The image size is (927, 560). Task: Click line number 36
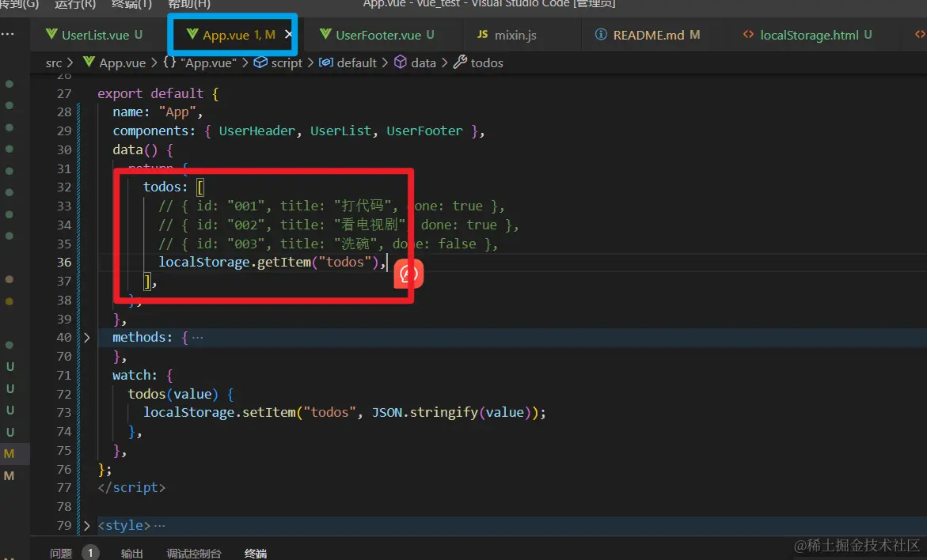click(64, 262)
